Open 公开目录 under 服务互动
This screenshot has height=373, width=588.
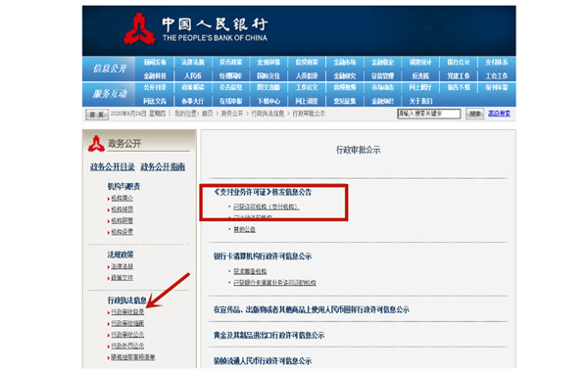(155, 87)
